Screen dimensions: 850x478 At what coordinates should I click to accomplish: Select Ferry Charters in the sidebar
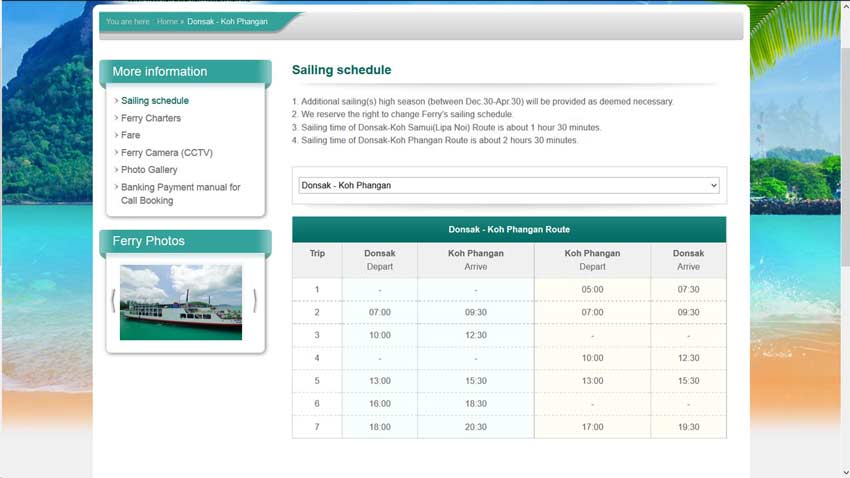(151, 118)
